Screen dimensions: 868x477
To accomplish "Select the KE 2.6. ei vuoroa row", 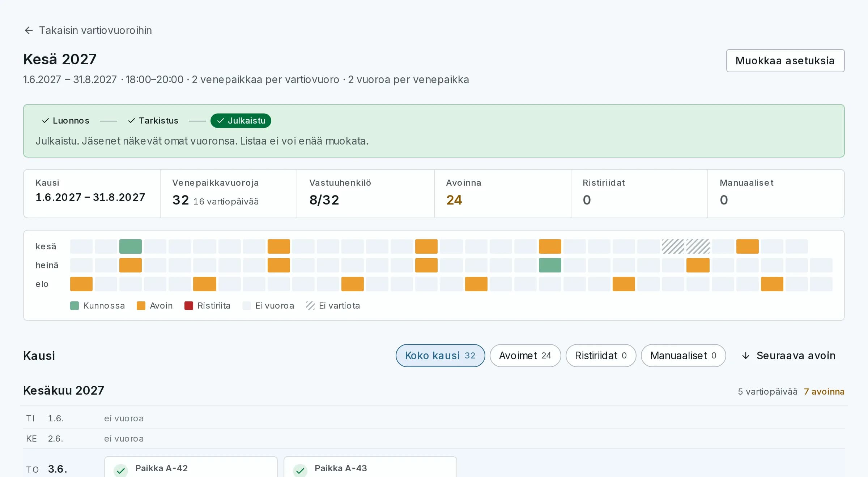I will pyautogui.click(x=434, y=439).
